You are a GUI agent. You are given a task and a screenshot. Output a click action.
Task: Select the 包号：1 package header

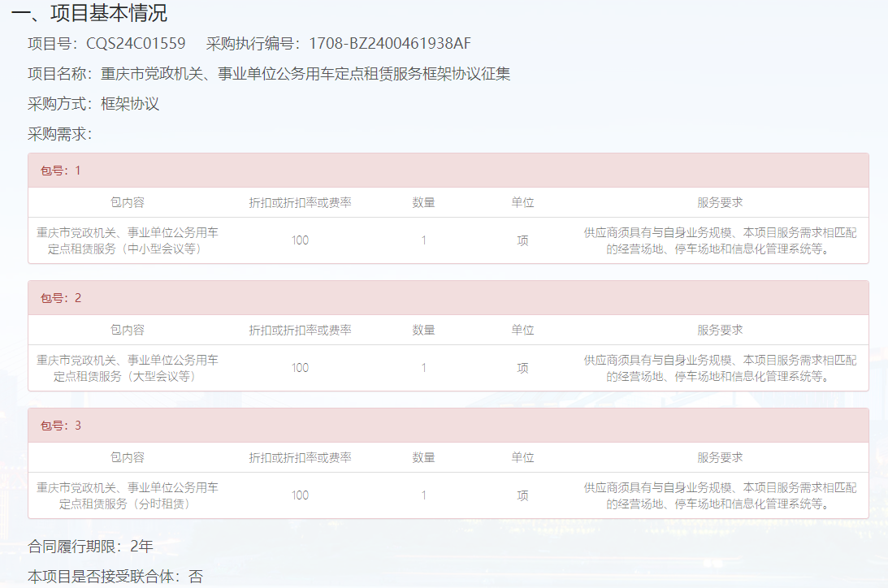[61, 171]
